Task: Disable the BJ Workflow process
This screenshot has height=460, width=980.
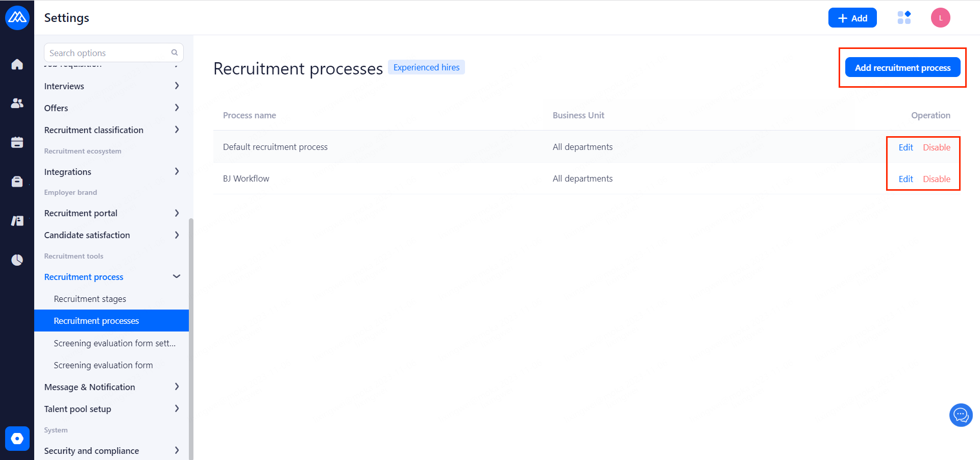Action: coord(937,179)
